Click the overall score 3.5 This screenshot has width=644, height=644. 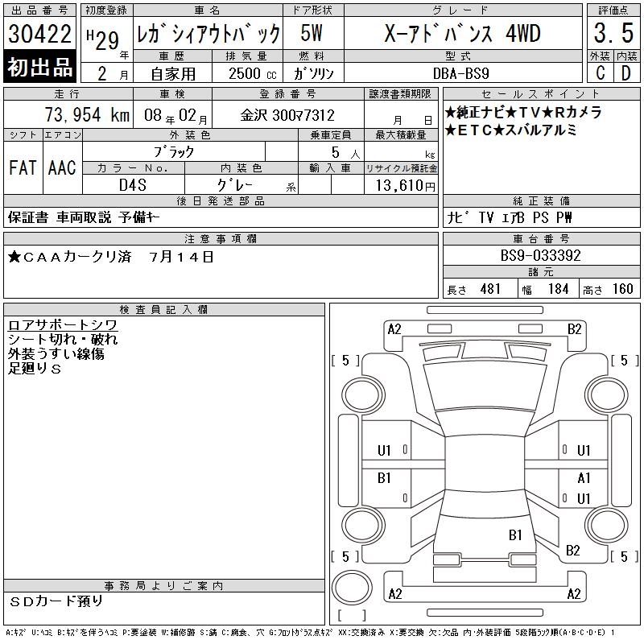click(x=613, y=33)
